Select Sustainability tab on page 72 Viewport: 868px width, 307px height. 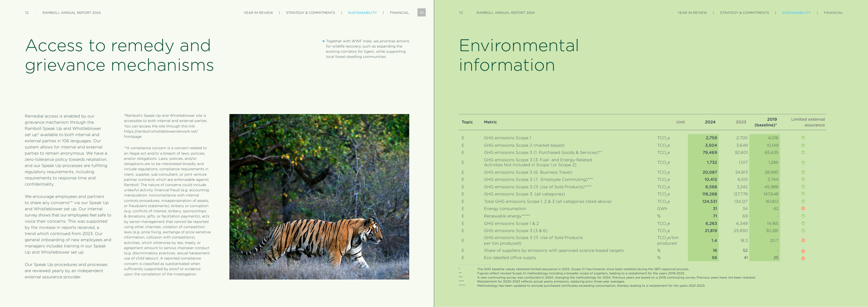coord(362,13)
